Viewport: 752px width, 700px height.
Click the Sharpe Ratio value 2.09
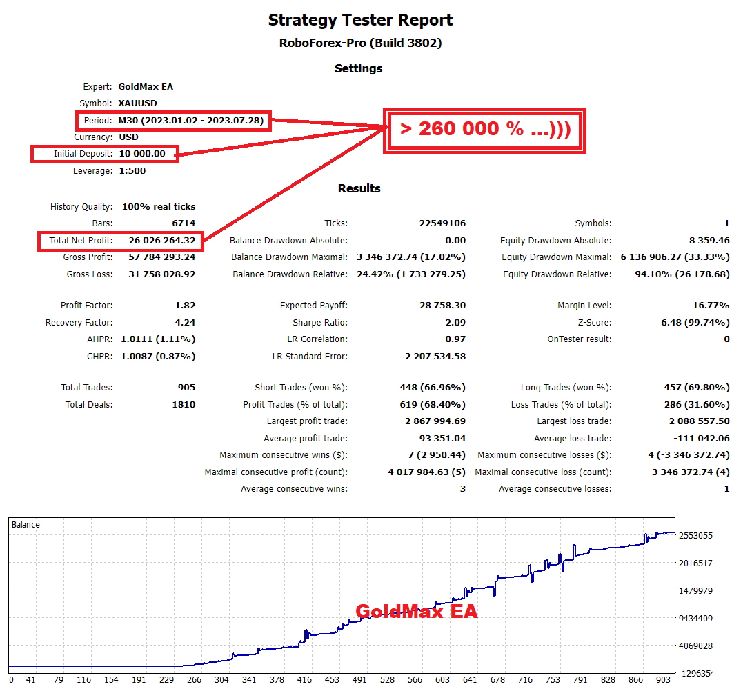tap(455, 323)
